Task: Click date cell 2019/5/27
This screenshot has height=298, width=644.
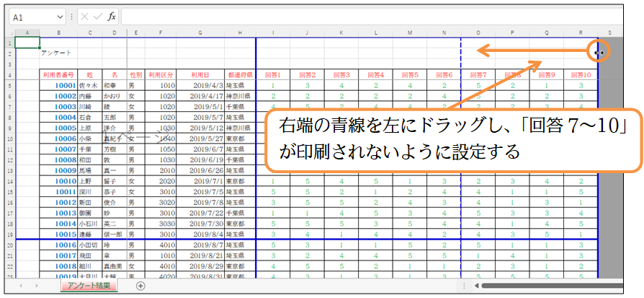Action: [200, 139]
